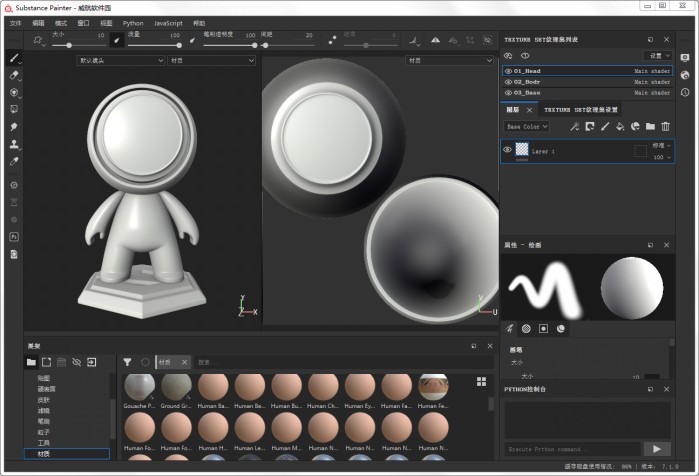Screen dimensions: 699x476
Task: Select the Projection tool
Action: [x=13, y=92]
